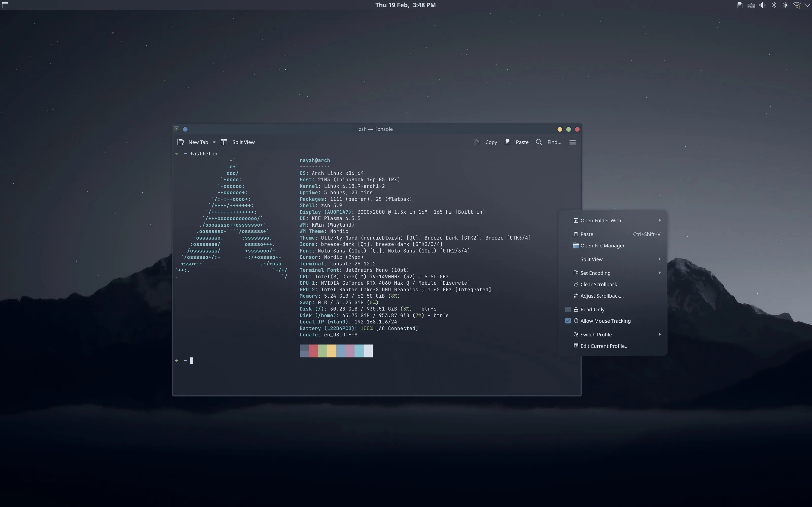
Task: Click the clock in the top panel
Action: 405,5
